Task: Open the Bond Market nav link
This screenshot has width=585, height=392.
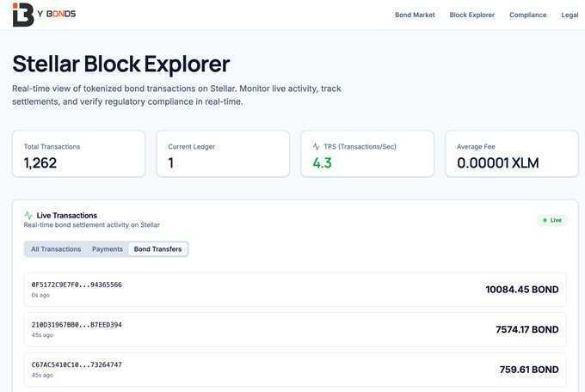Action: pos(415,15)
